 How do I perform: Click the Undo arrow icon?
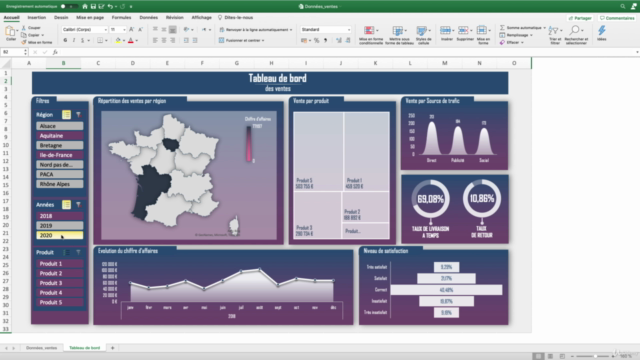(x=110, y=6)
